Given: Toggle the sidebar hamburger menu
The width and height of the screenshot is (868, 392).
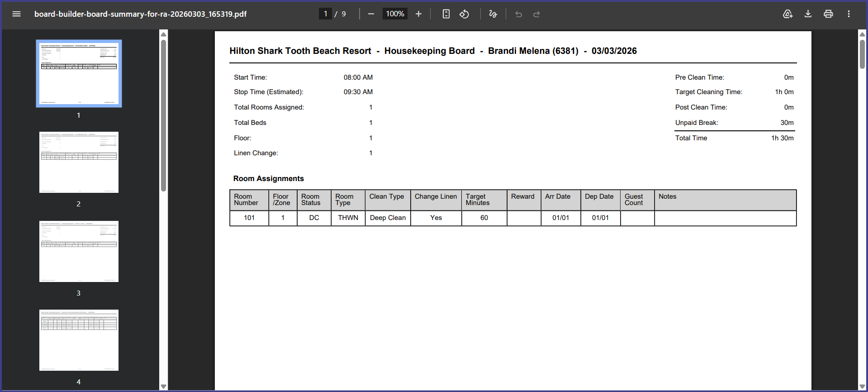Looking at the screenshot, I should (x=17, y=14).
